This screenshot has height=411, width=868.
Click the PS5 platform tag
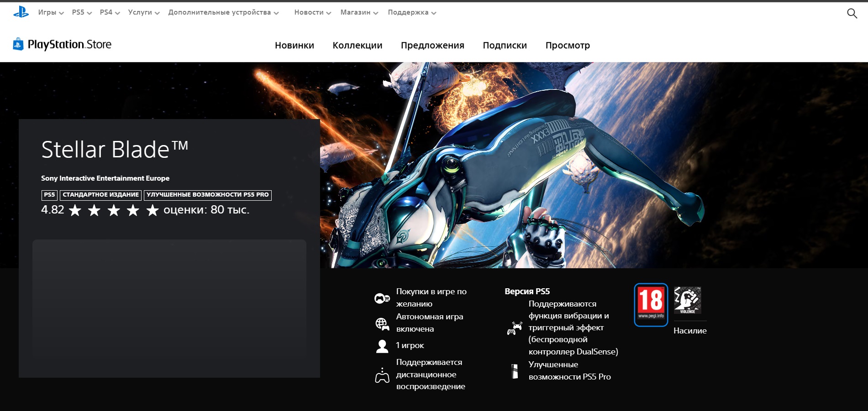(49, 195)
